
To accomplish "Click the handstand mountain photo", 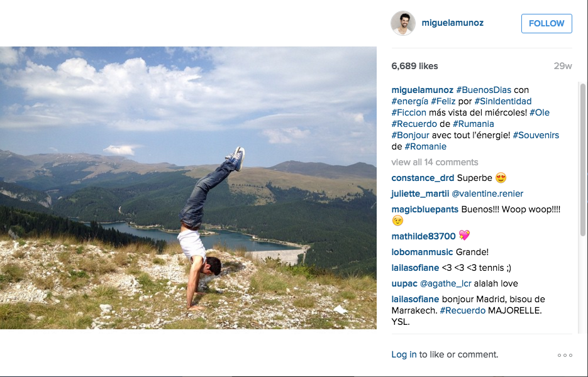I will click(x=188, y=188).
